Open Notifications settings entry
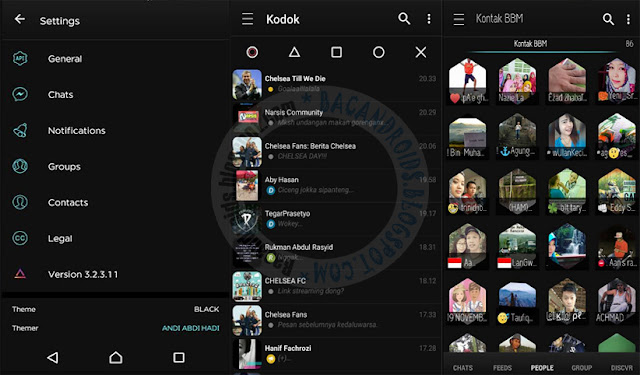Viewport: 640px width, 375px height. click(x=116, y=131)
